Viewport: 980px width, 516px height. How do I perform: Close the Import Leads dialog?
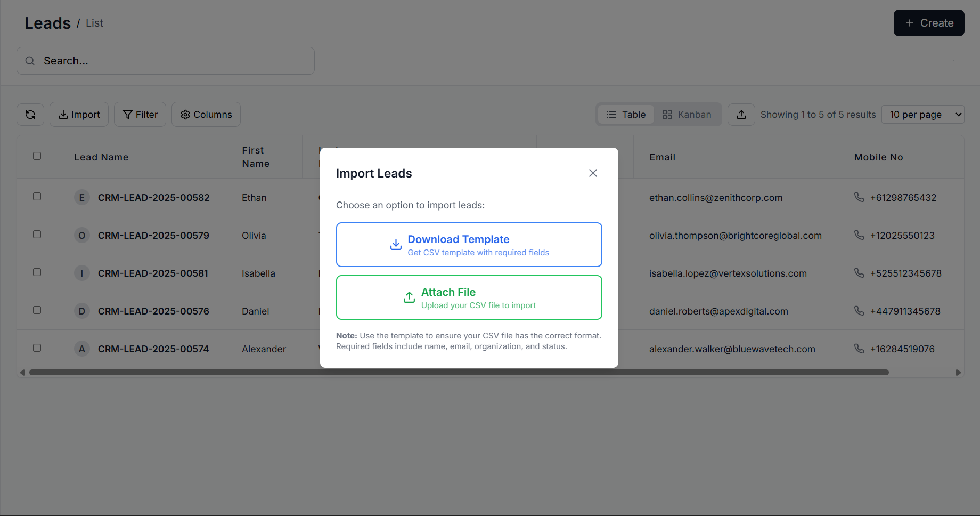pyautogui.click(x=593, y=173)
